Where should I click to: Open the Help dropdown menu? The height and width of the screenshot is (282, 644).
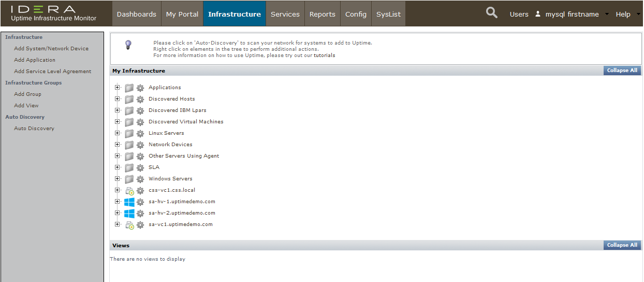pyautogui.click(x=627, y=14)
